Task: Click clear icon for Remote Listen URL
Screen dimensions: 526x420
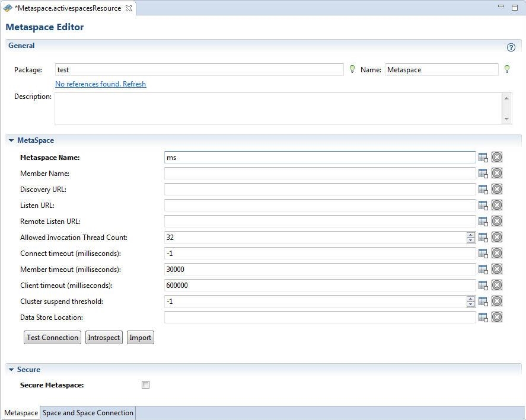Action: coord(497,221)
